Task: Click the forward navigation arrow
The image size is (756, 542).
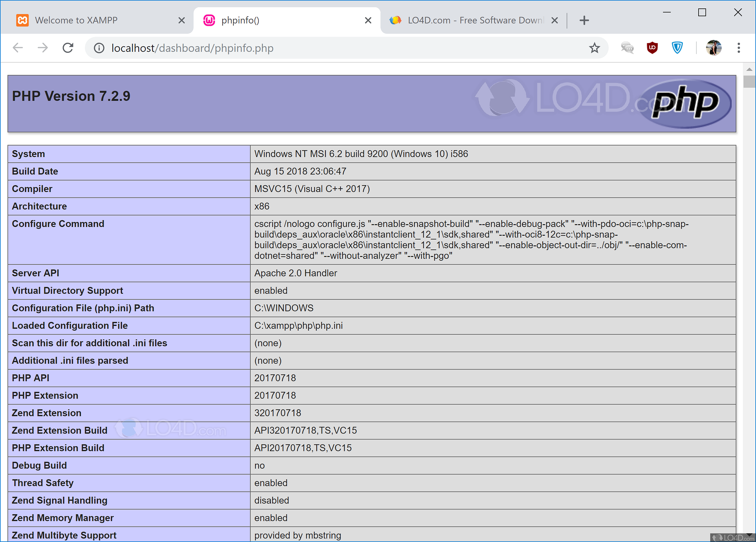Action: (x=42, y=48)
